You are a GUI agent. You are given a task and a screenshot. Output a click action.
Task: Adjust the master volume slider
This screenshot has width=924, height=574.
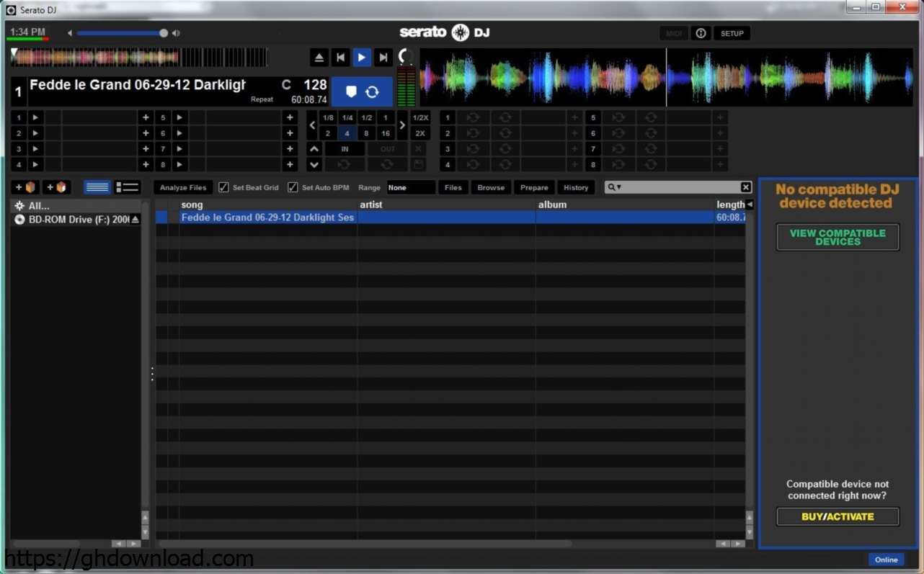[x=122, y=33]
